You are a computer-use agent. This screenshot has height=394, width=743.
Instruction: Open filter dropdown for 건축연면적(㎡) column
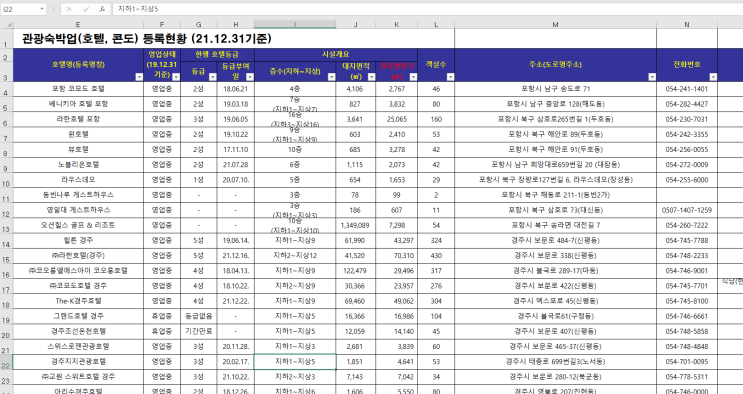(413, 77)
